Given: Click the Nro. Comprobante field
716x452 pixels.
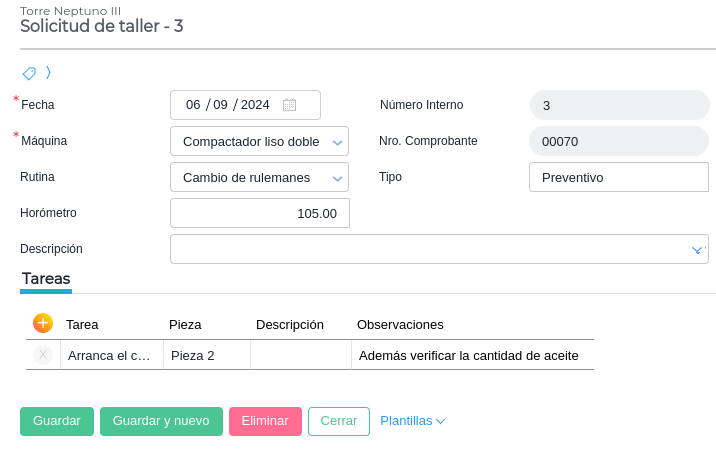Looking at the screenshot, I should [618, 141].
